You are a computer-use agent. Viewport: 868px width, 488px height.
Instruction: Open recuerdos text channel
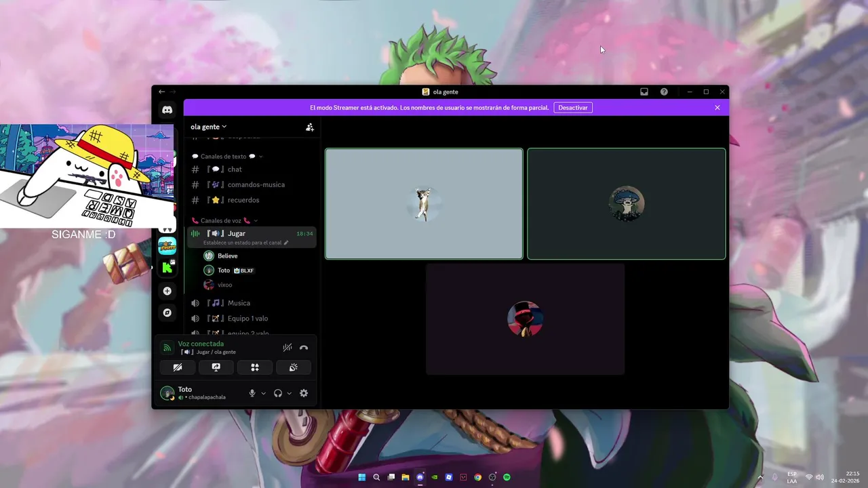(x=252, y=200)
